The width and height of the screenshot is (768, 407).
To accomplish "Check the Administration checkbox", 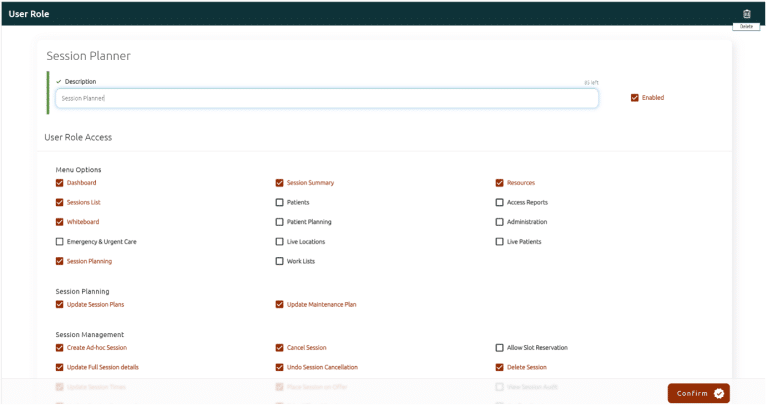I will pos(500,222).
